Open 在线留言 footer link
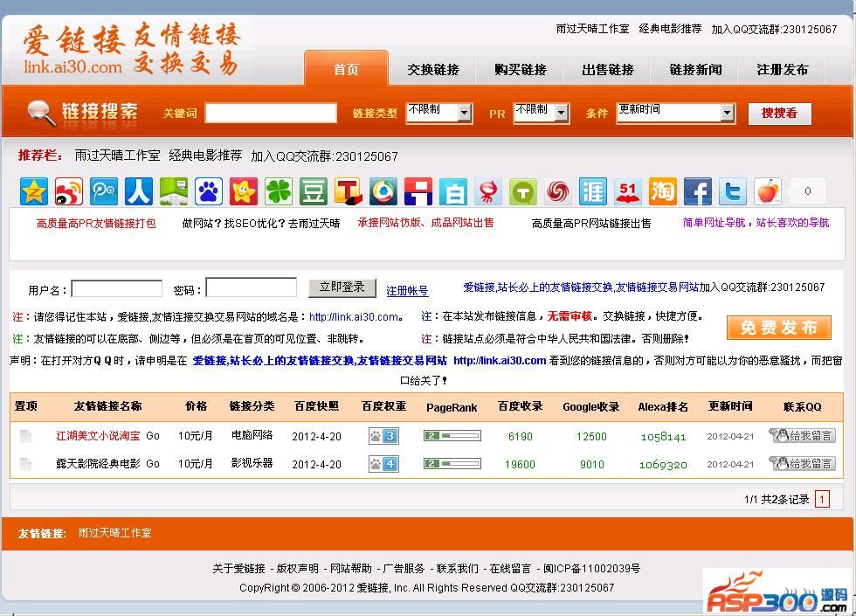Screen dimensions: 856x616 coord(510,569)
